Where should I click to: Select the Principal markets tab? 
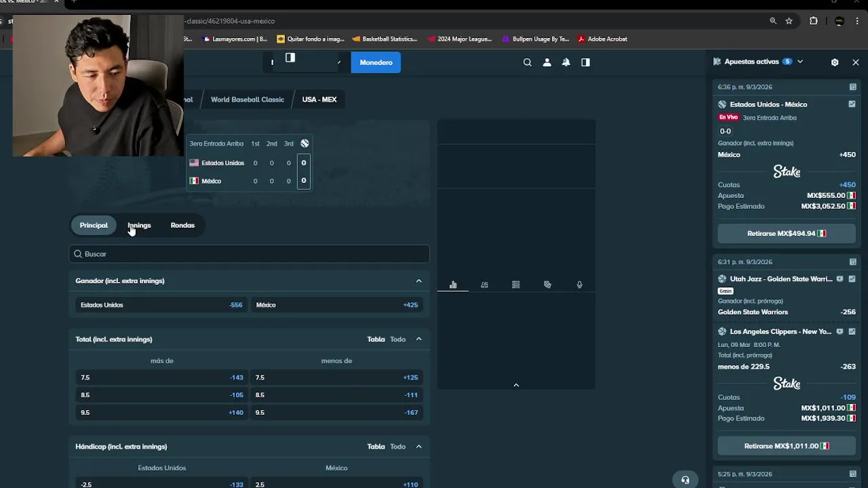(94, 225)
